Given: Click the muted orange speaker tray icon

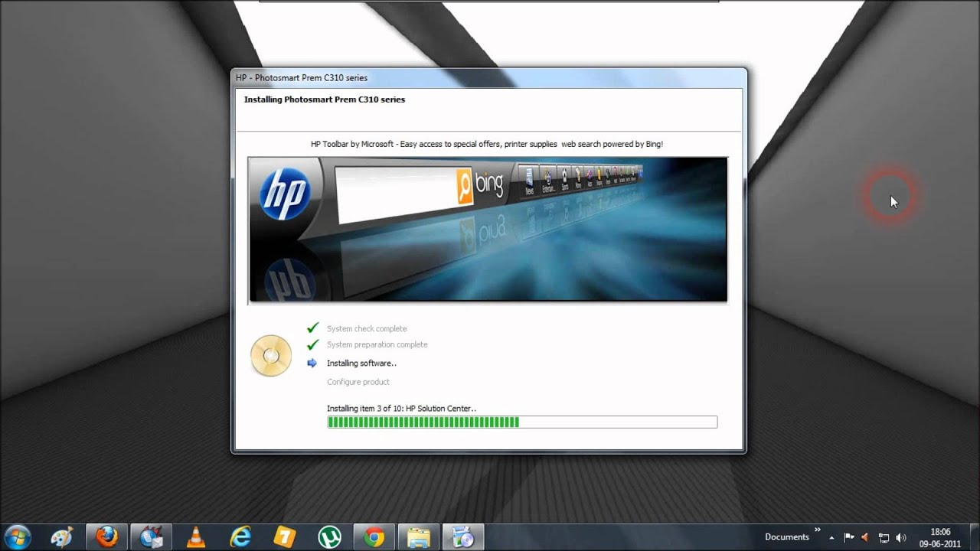Looking at the screenshot, I should 866,537.
